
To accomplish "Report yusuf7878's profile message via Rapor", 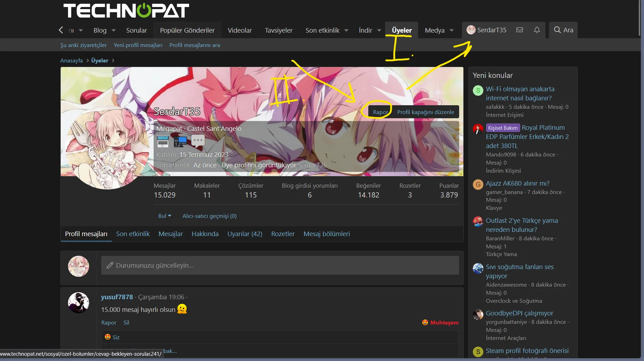I will [x=109, y=323].
